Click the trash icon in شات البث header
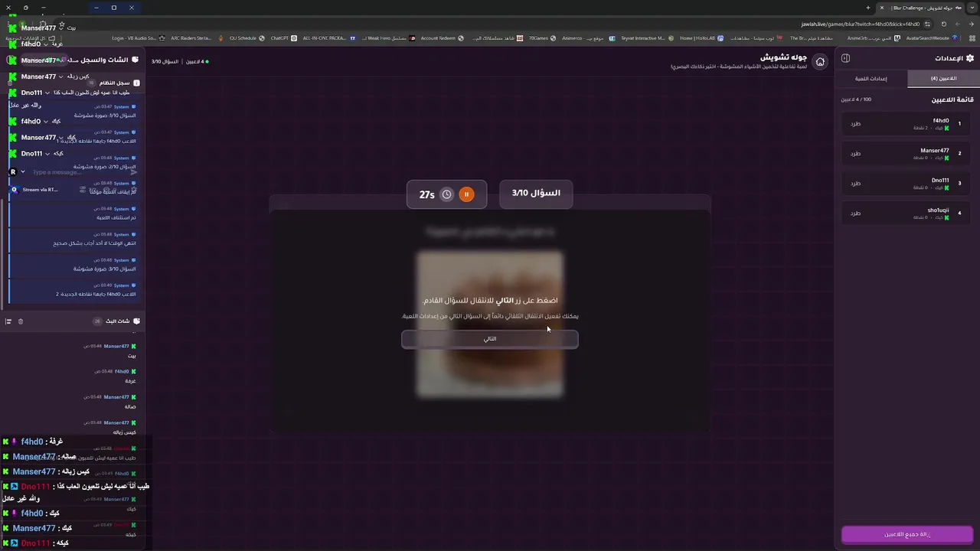The width and height of the screenshot is (980, 551). point(21,321)
